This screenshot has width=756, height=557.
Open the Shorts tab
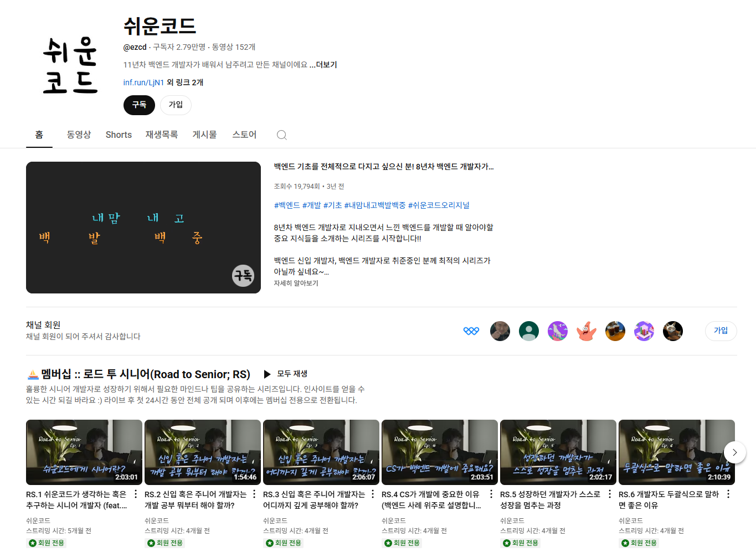point(119,135)
